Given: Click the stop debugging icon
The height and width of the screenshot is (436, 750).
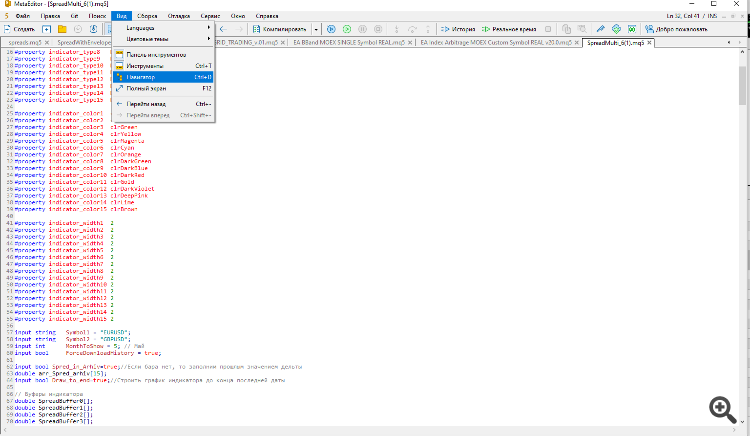Looking at the screenshot, I should (x=378, y=29).
